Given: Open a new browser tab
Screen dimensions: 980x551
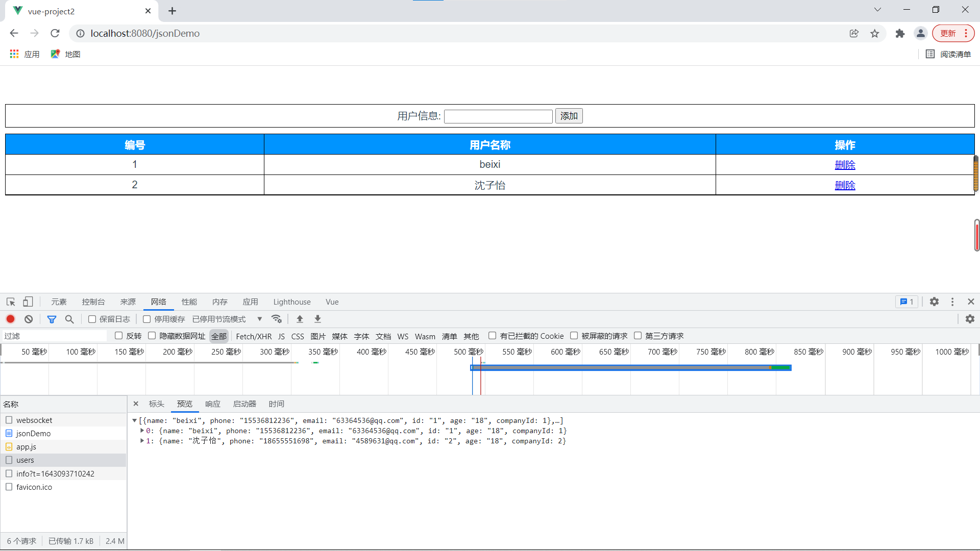Looking at the screenshot, I should (x=172, y=11).
